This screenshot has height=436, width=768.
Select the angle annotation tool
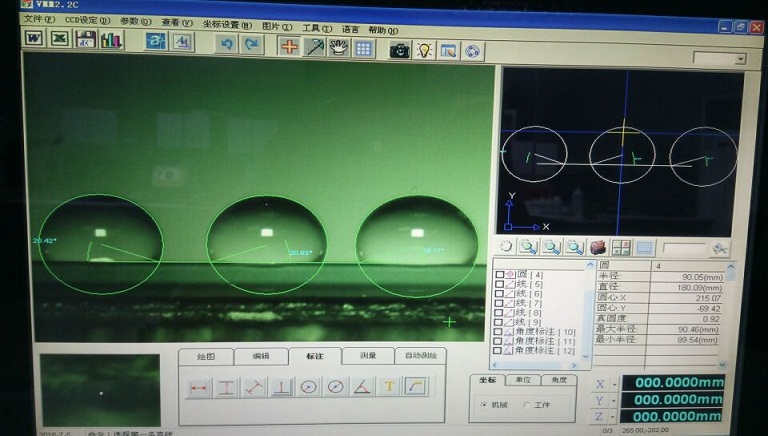pyautogui.click(x=362, y=387)
